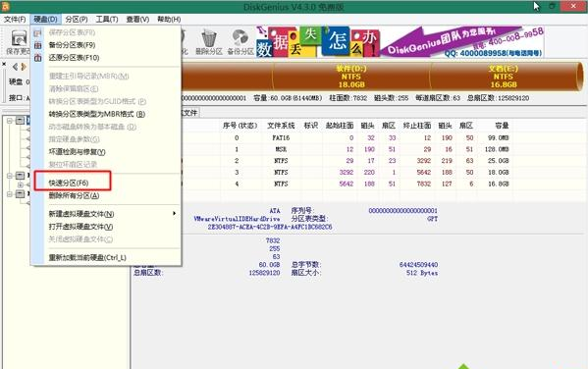Click the 分区表类型 GPT value
The height and width of the screenshot is (369, 588).
click(432, 219)
